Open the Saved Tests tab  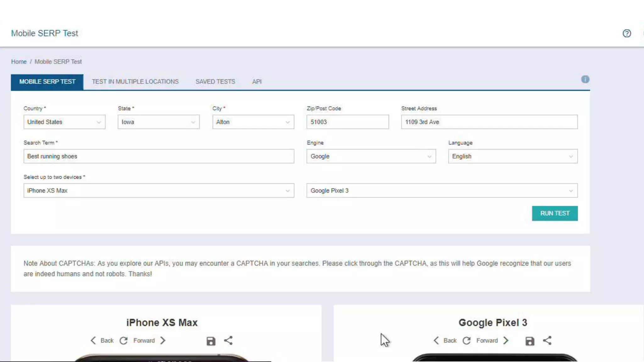(215, 82)
